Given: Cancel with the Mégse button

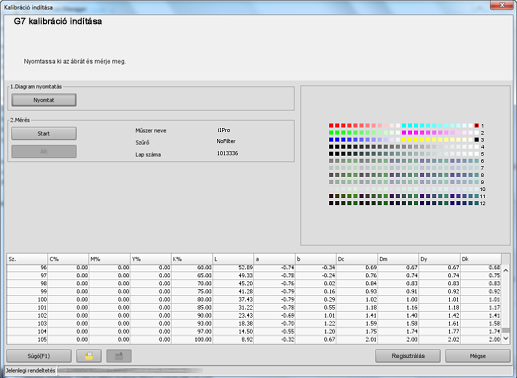Looking at the screenshot, I should pyautogui.click(x=478, y=356).
